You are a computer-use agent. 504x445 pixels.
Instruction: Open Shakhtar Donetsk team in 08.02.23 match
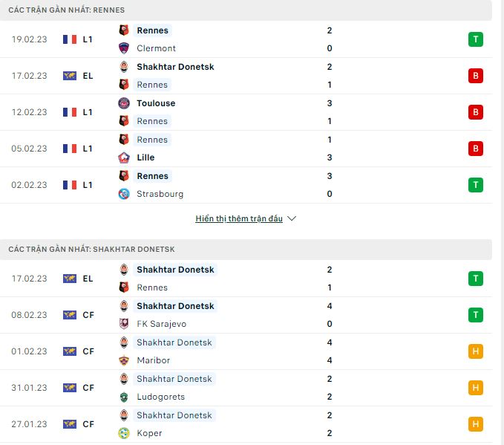pos(175,306)
